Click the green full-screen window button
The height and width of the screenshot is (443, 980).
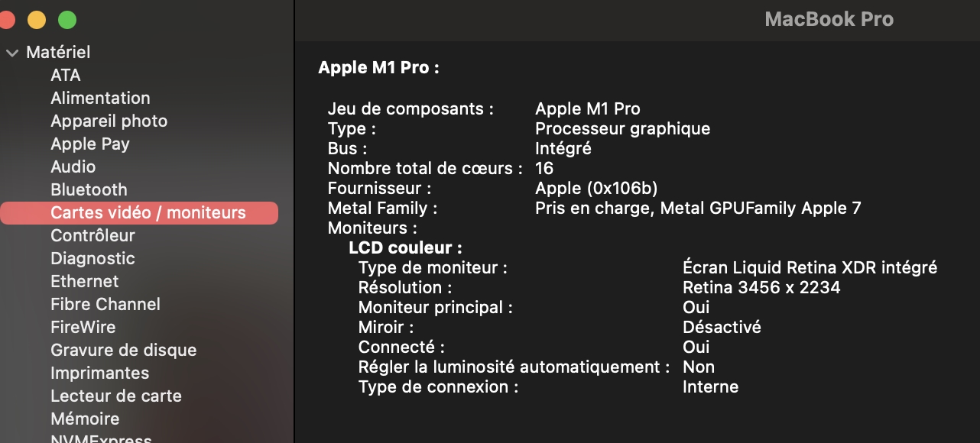point(67,20)
